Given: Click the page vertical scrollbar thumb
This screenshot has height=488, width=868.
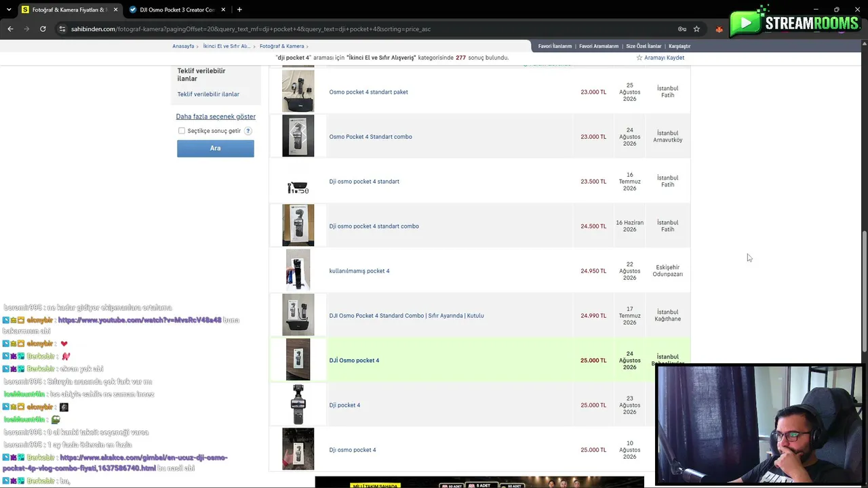Looking at the screenshot, I should click(x=864, y=291).
